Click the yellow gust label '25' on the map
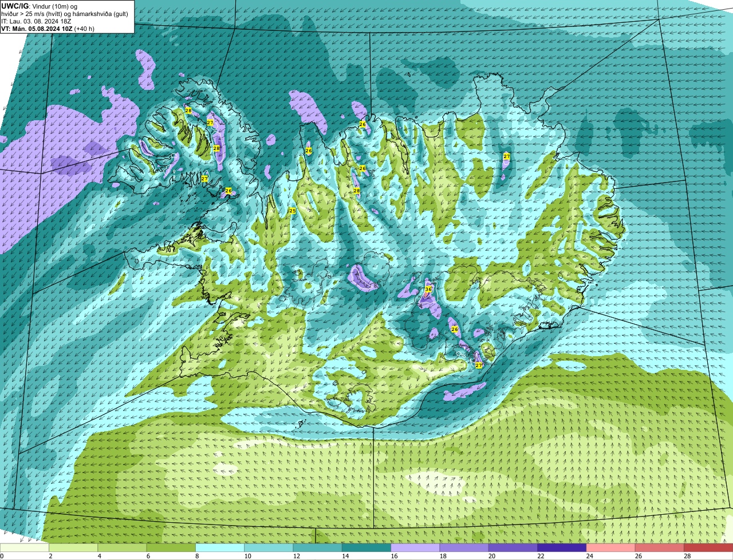Screen dimensions: 733x560 (x=293, y=211)
